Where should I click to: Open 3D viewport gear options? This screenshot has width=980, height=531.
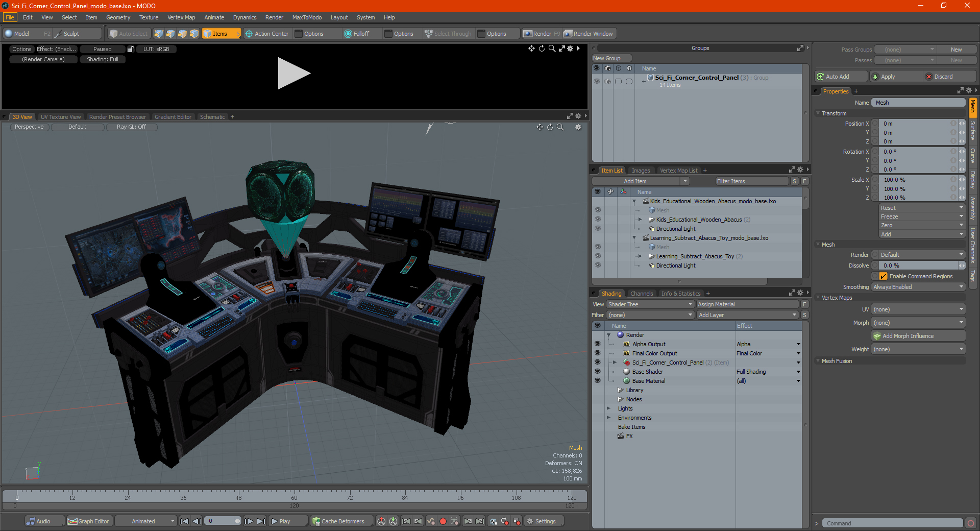[578, 127]
